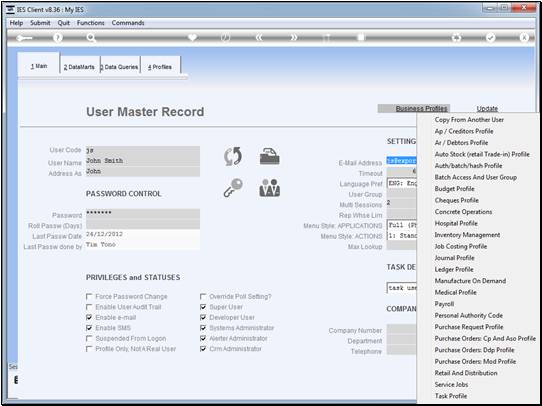Enable the Force Password Change checkbox
The height and width of the screenshot is (406, 542).
[x=89, y=296]
